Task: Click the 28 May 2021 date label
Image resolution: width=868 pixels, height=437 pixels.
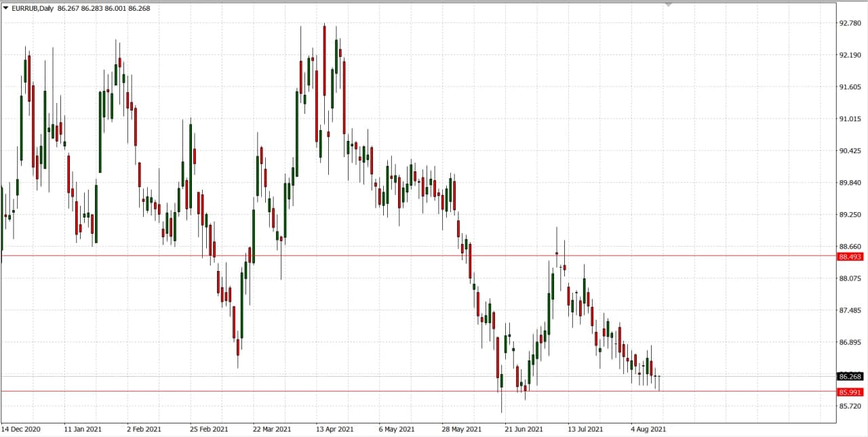Action: click(x=461, y=429)
